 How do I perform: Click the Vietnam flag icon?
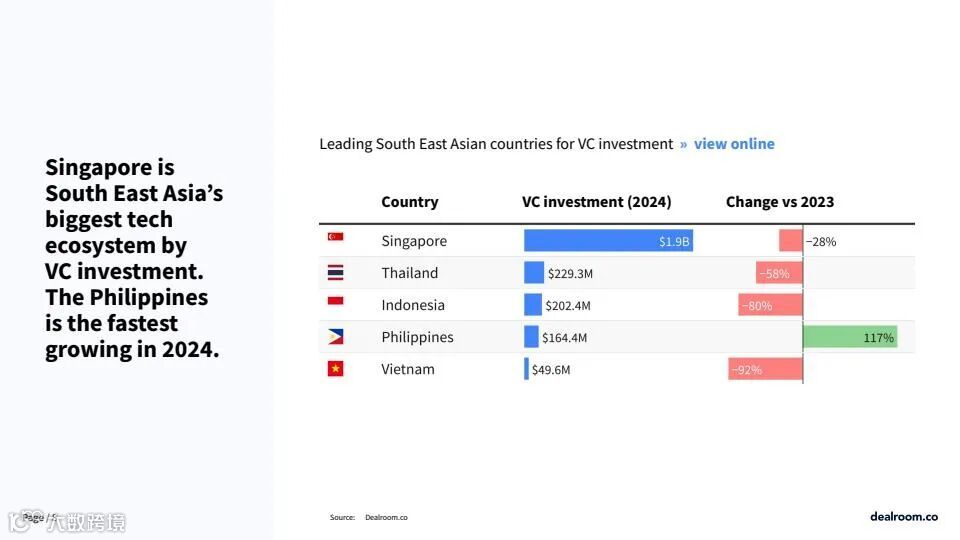tap(335, 369)
